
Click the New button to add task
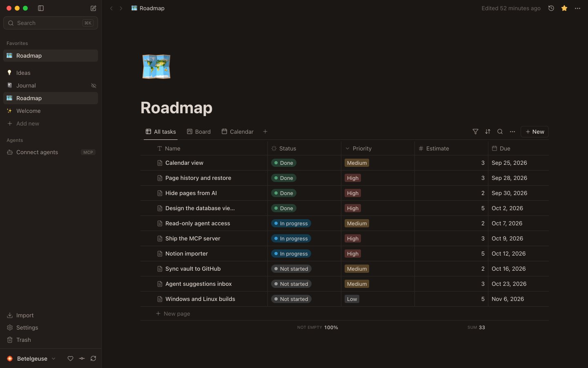tap(535, 132)
